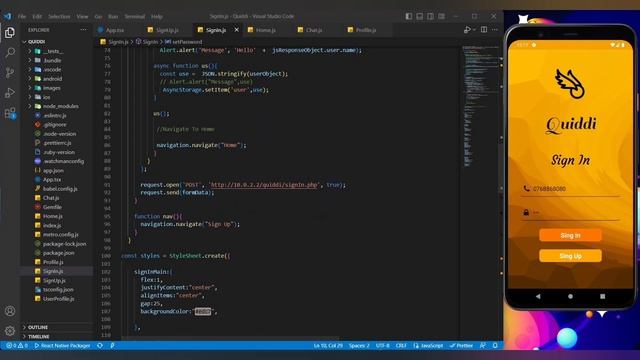Expand the images folder
Viewport: 640px width, 360px height.
tap(57, 88)
